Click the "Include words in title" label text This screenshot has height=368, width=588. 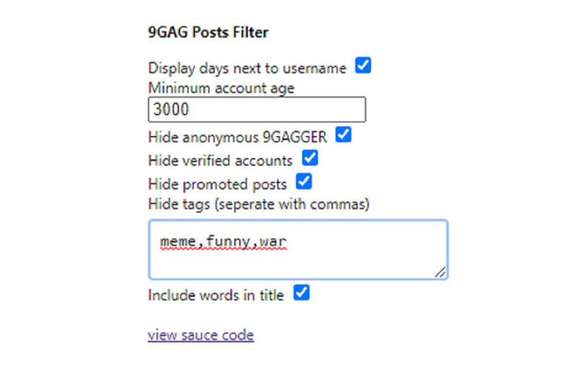pos(215,294)
